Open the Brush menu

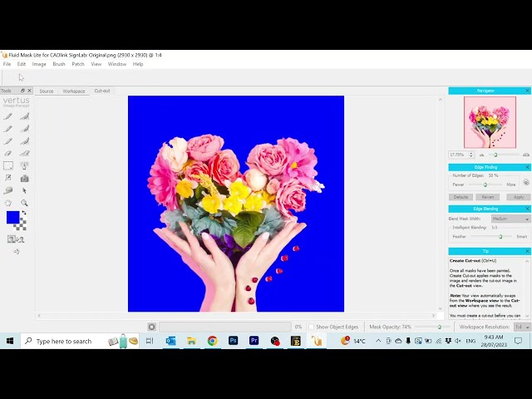tap(59, 64)
